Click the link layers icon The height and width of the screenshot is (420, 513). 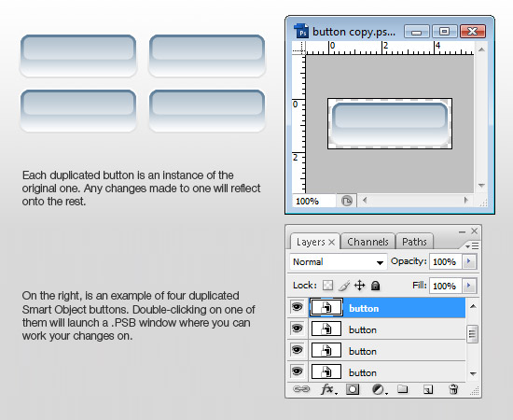[x=301, y=389]
